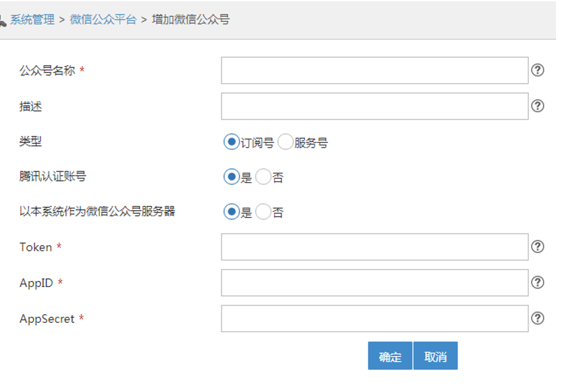Set 腾讯认证账号 to 否
The image size is (588, 386).
click(x=263, y=177)
